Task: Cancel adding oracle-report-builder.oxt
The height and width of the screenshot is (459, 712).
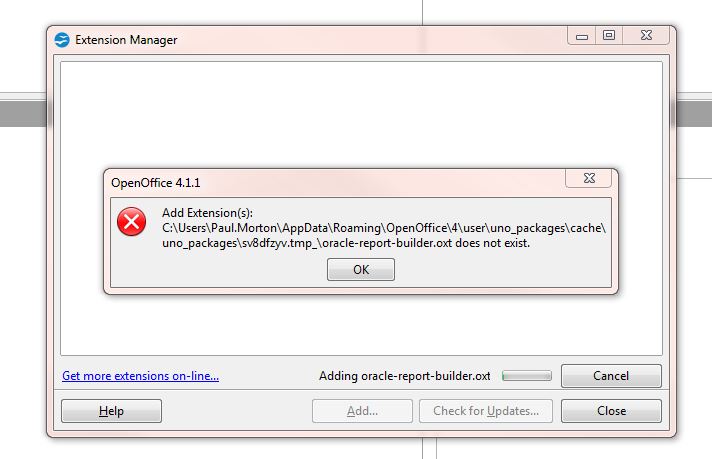Action: [x=611, y=376]
